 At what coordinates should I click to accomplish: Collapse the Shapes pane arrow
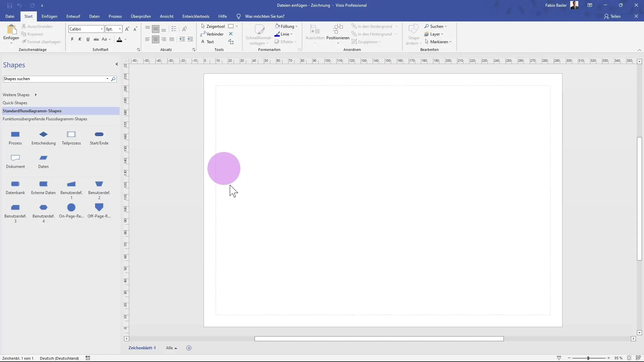pos(117,64)
